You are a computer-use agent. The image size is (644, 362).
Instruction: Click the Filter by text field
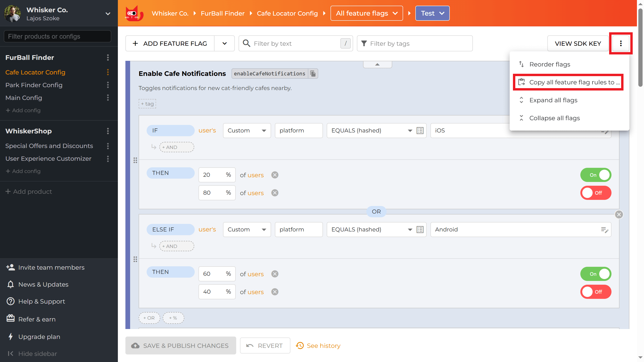pyautogui.click(x=295, y=44)
